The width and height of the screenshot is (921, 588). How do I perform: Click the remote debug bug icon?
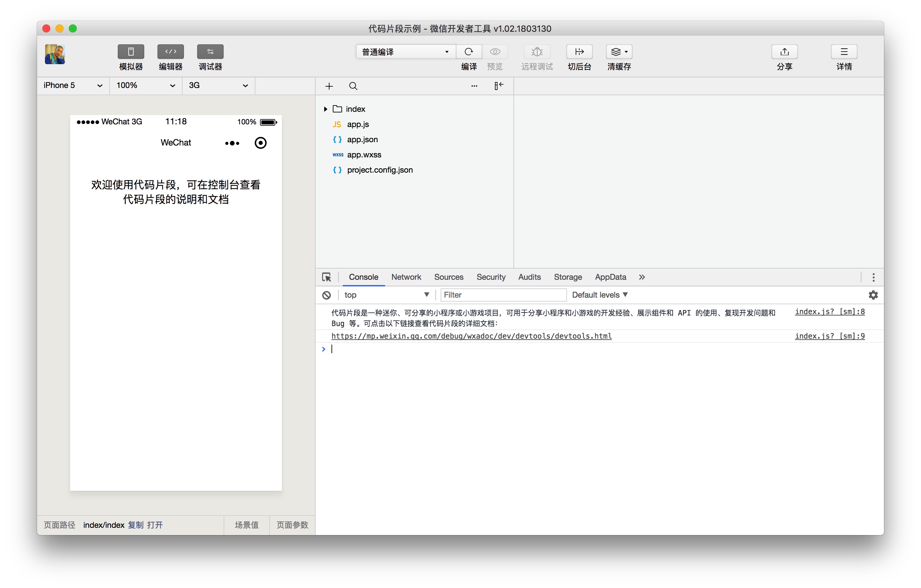pos(537,52)
